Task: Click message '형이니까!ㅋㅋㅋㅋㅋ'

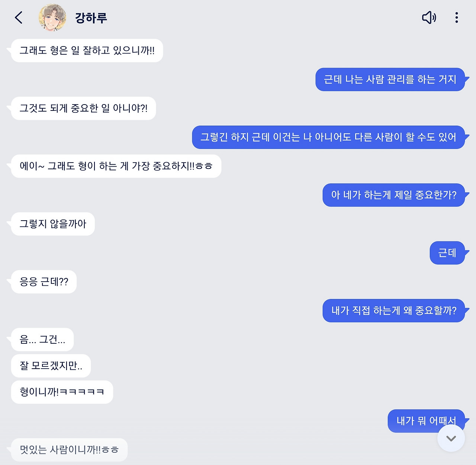Action: [62, 392]
